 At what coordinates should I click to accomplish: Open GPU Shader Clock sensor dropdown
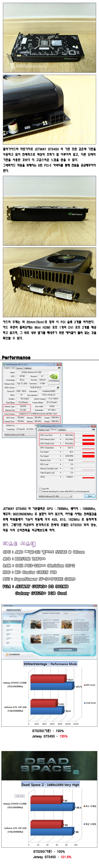[61, 443]
